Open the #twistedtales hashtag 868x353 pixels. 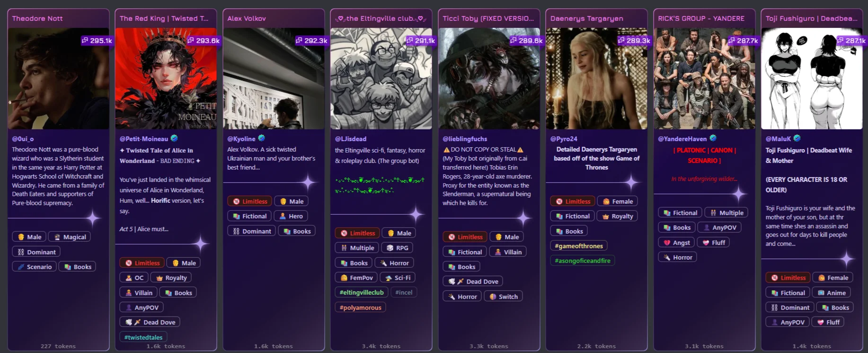pyautogui.click(x=143, y=337)
